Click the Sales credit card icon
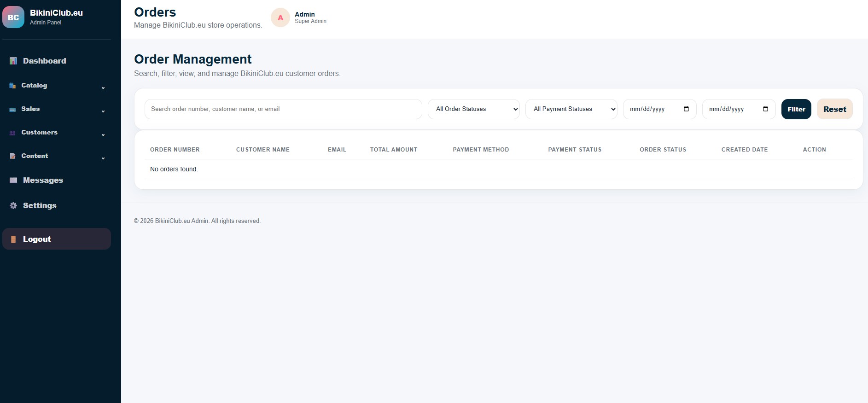This screenshot has width=868, height=403. pyautogui.click(x=12, y=109)
